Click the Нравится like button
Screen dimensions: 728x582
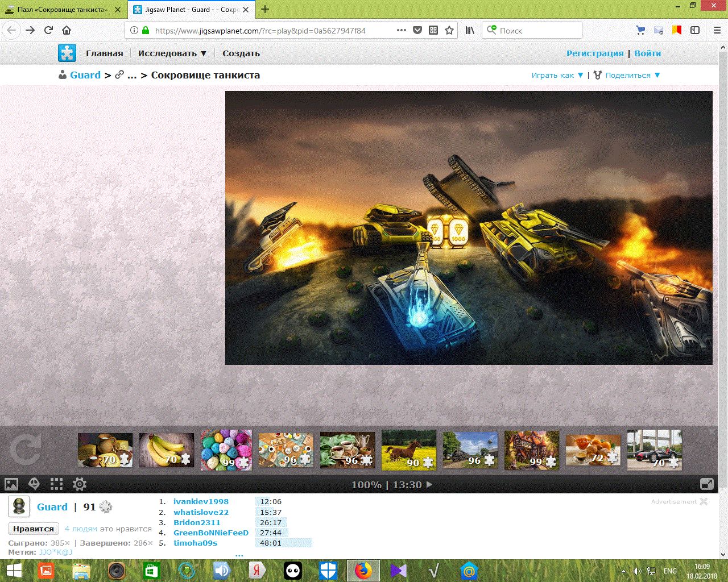pyautogui.click(x=34, y=529)
